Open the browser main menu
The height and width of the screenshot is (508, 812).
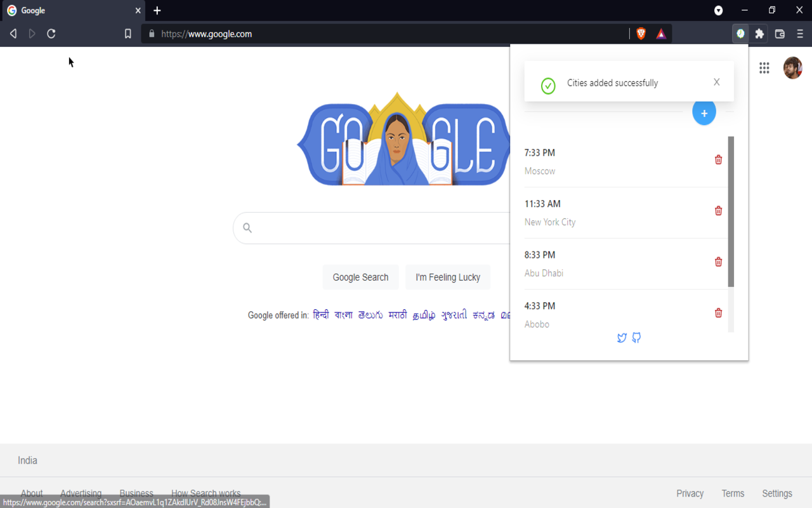click(799, 34)
